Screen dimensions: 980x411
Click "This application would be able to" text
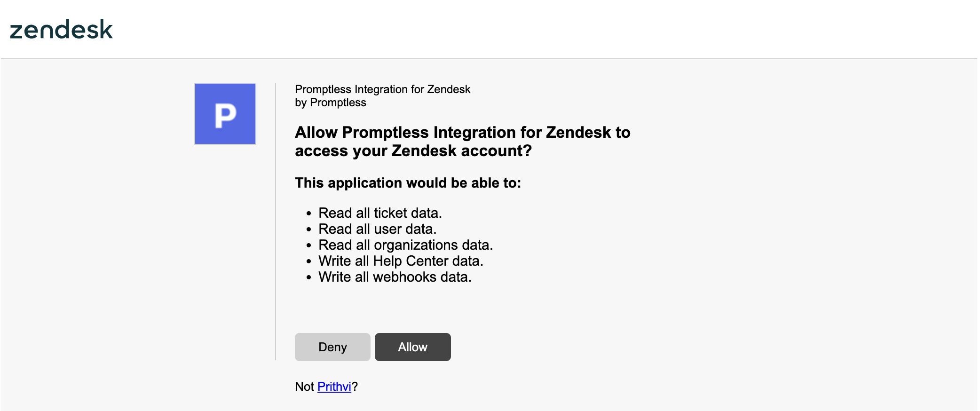[x=408, y=183]
